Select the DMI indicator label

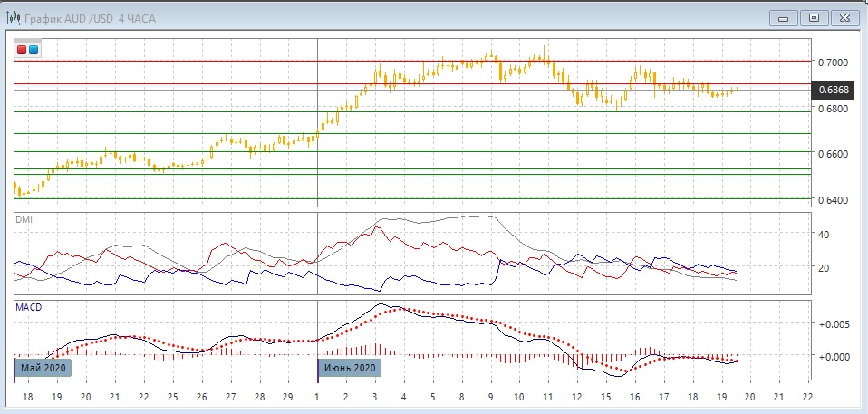(24, 219)
